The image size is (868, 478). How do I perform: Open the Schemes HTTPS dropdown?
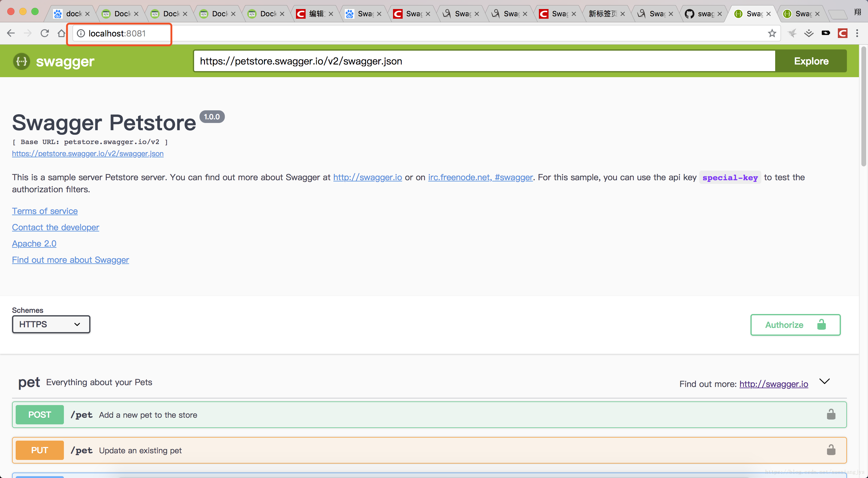(51, 324)
